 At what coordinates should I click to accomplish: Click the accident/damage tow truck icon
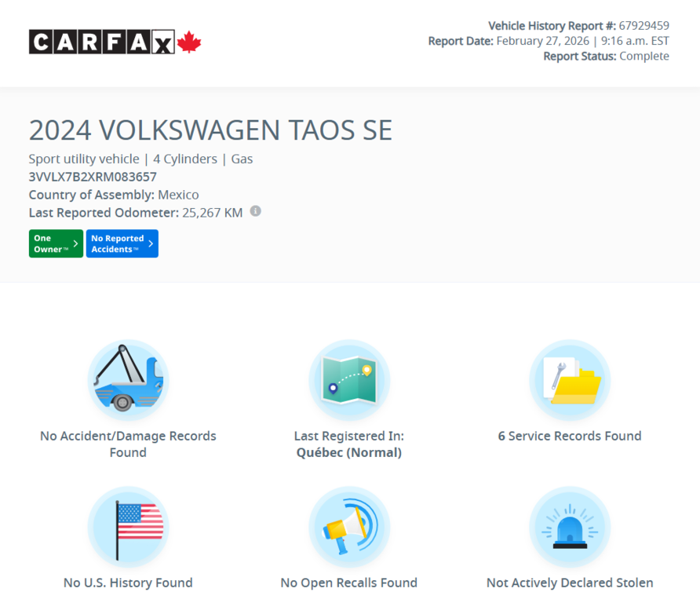click(x=128, y=380)
